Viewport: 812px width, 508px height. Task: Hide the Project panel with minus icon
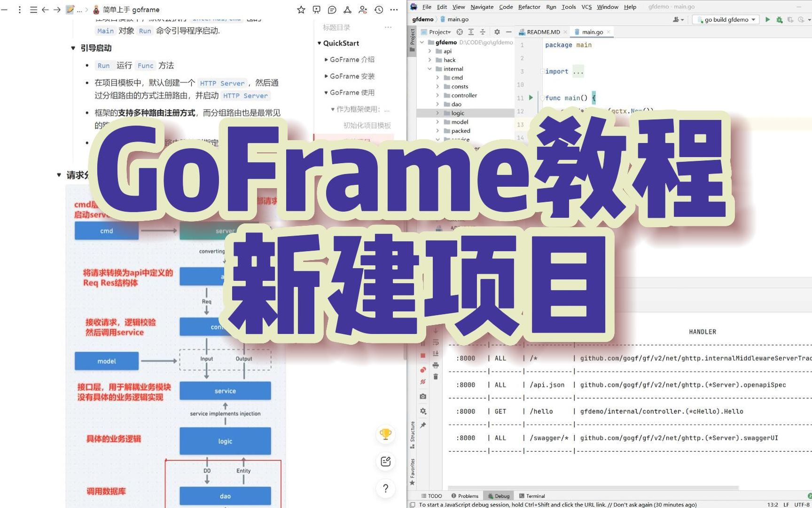(508, 32)
